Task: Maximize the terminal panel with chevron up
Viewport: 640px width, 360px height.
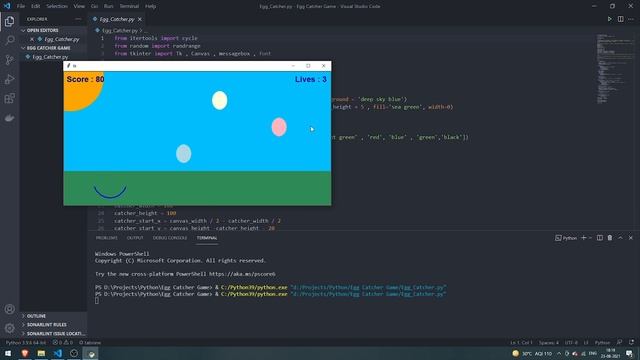Action: tap(620, 238)
